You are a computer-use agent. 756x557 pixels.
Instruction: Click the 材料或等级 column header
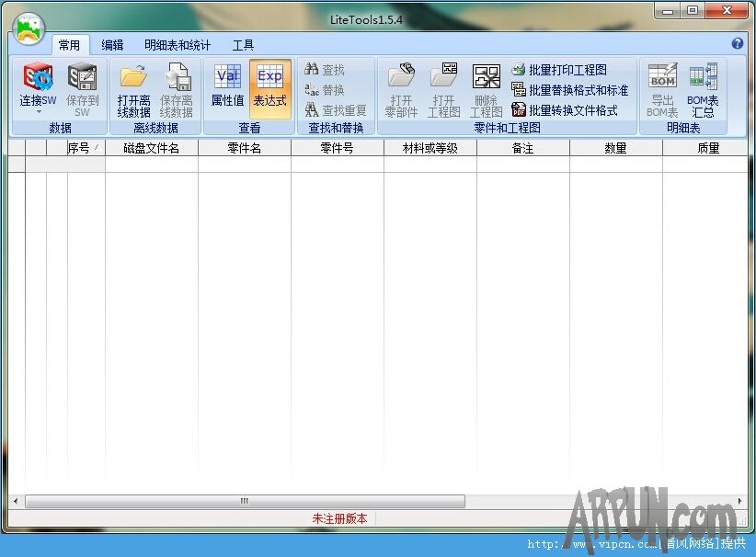(430, 148)
